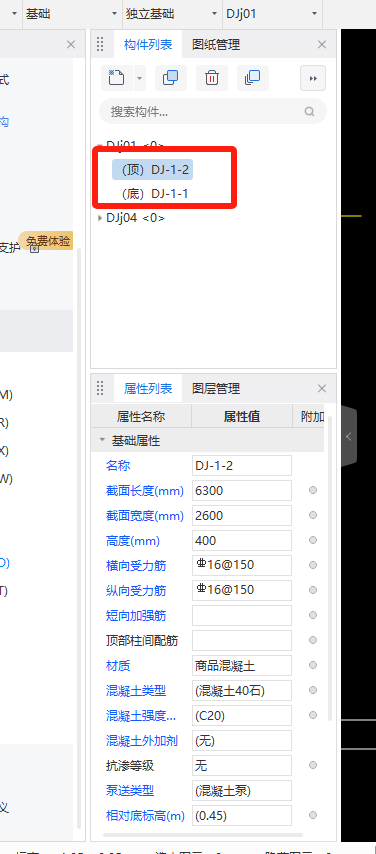
Task: Close the component list panel
Action: coord(322,45)
